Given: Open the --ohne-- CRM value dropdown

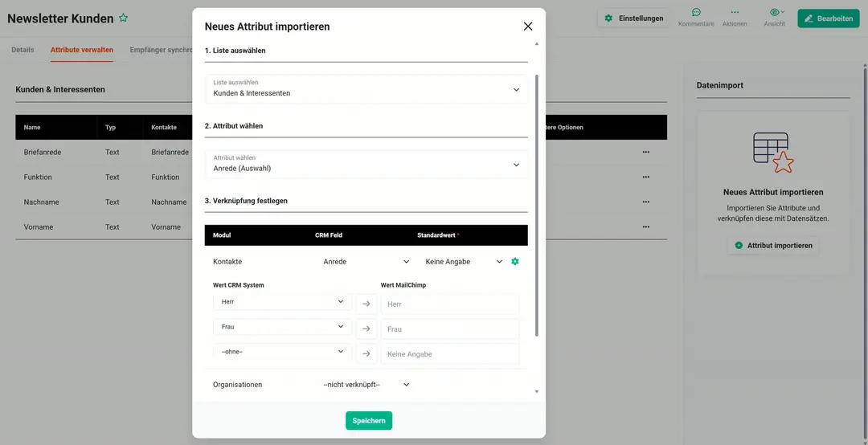Looking at the screenshot, I should point(282,352).
